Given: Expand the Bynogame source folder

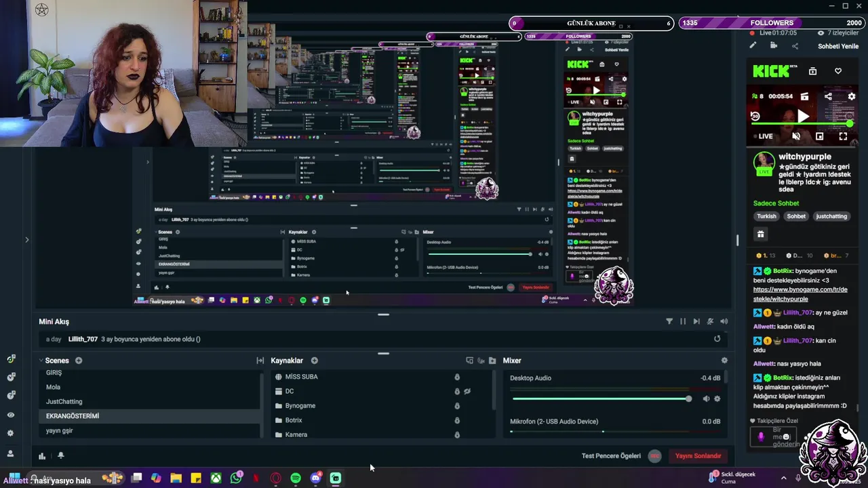Looking at the screenshot, I should click(279, 406).
